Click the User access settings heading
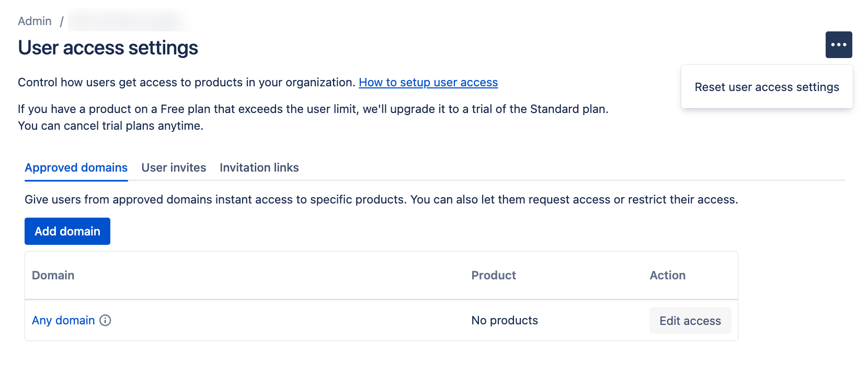 click(x=108, y=48)
